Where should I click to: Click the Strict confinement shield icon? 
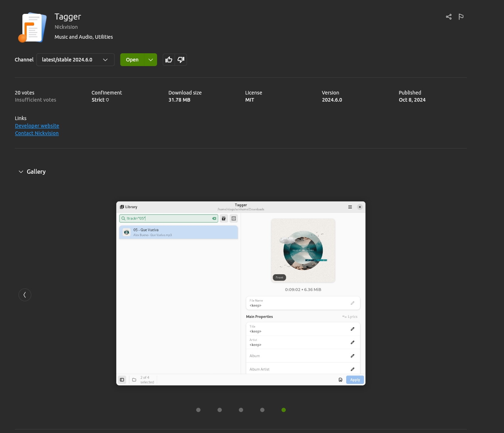[107, 100]
